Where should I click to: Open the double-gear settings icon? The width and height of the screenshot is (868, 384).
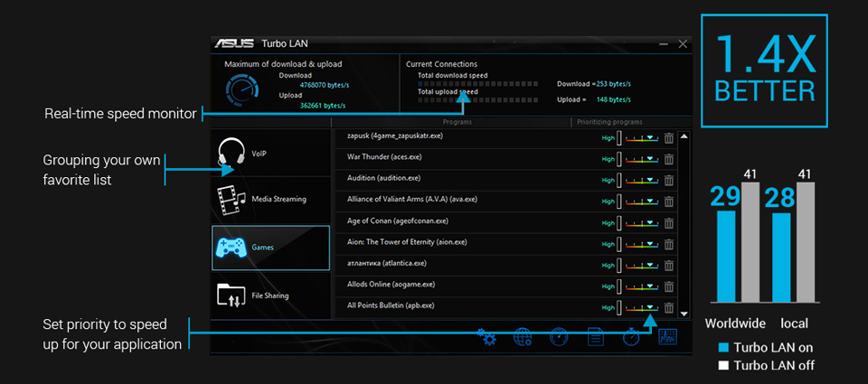[x=486, y=336]
